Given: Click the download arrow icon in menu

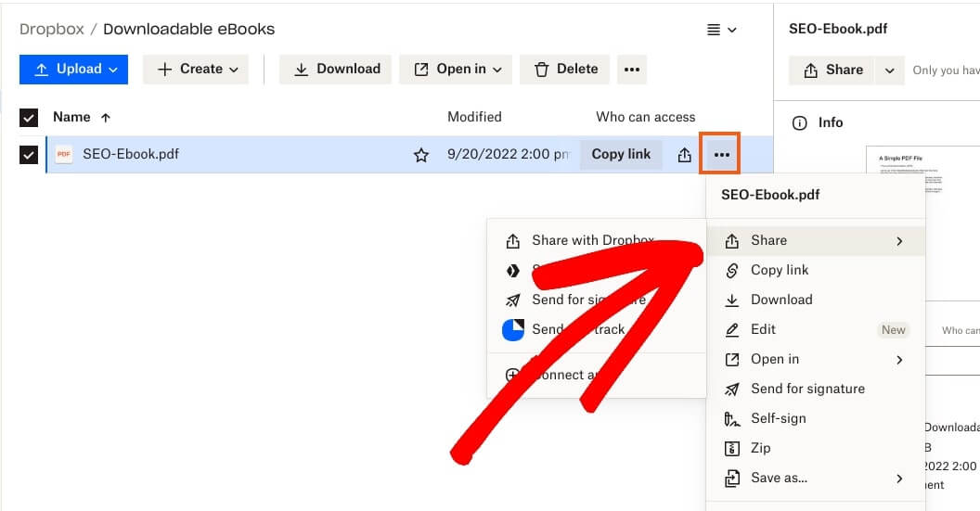Looking at the screenshot, I should [x=732, y=300].
